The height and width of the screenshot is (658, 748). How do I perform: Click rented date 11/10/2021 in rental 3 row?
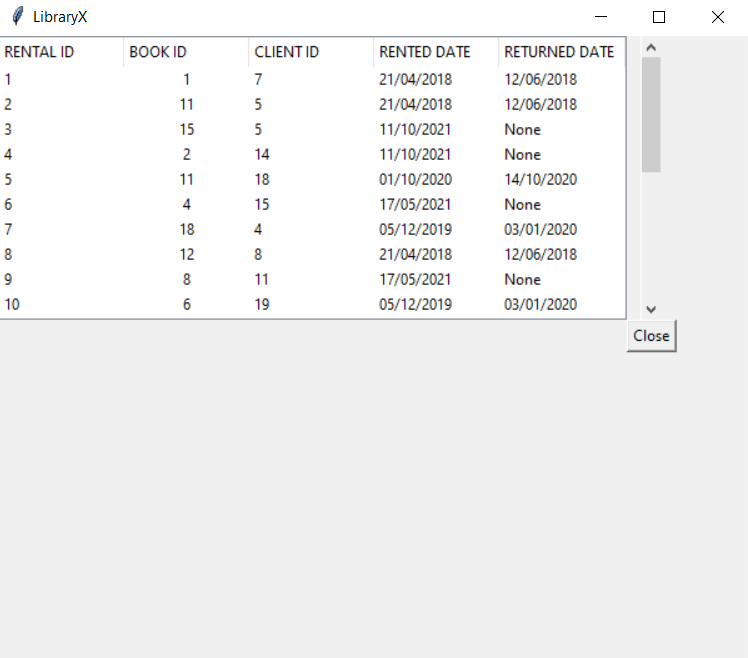pyautogui.click(x=415, y=129)
